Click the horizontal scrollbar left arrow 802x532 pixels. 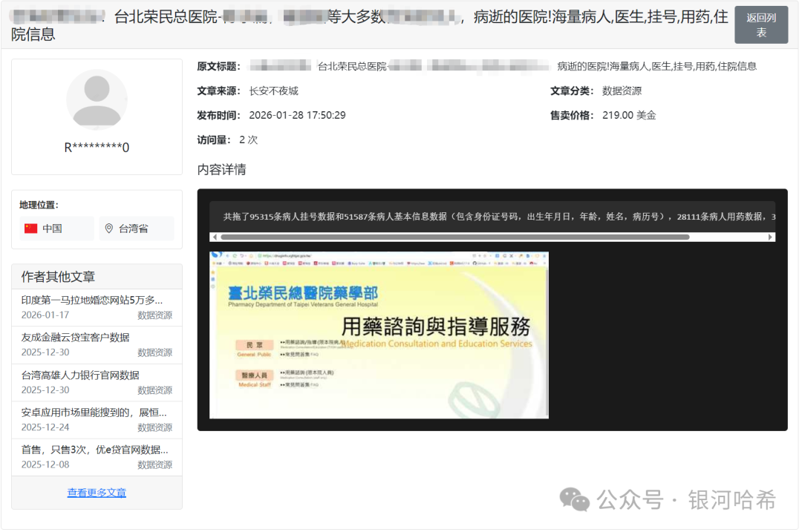click(x=215, y=237)
